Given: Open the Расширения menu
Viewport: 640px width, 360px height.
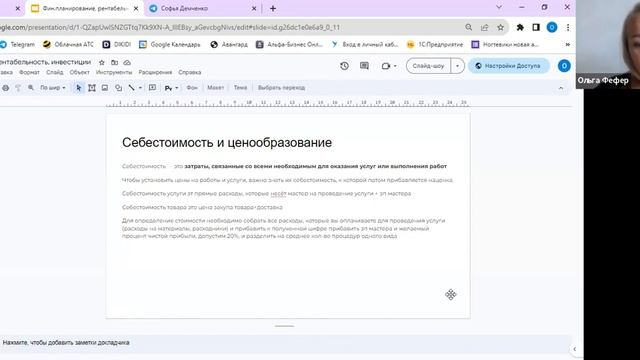Looking at the screenshot, I should click(x=155, y=72).
